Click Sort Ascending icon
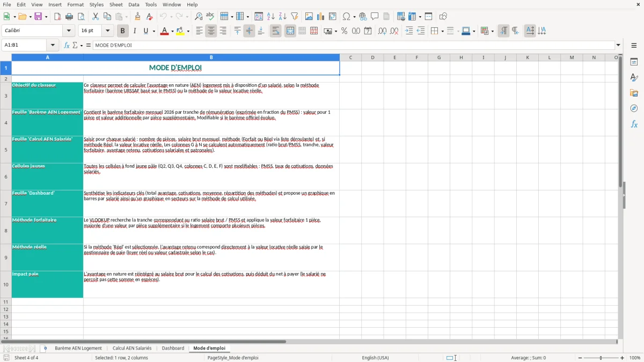The image size is (644, 362). (271, 17)
